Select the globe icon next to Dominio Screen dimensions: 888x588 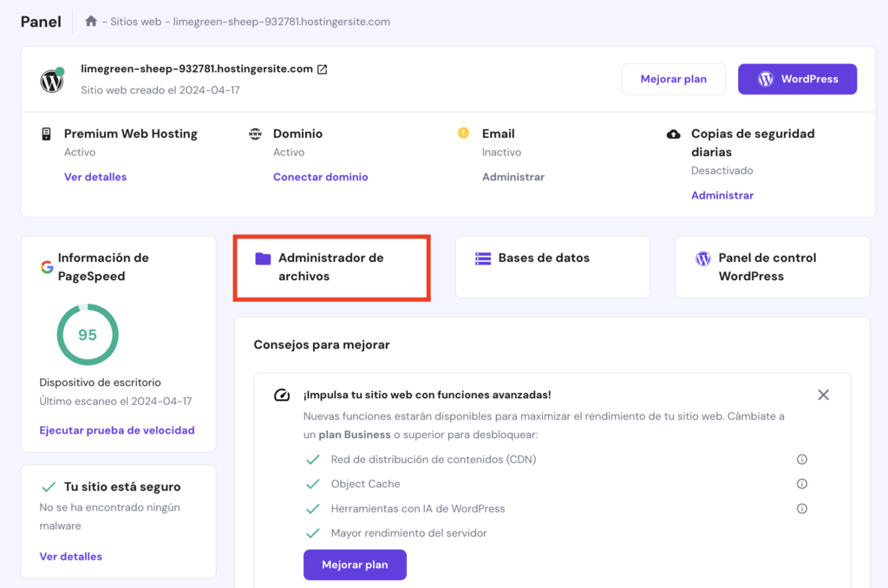pos(256,134)
